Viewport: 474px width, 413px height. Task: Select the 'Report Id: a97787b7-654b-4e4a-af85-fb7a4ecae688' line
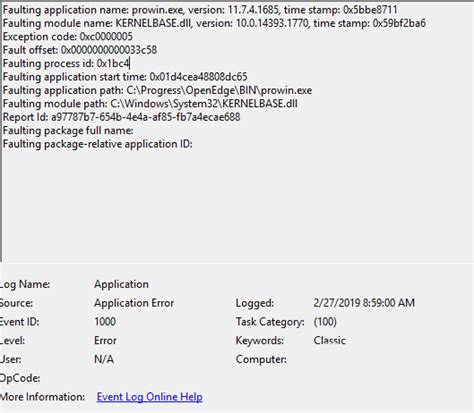[121, 117]
